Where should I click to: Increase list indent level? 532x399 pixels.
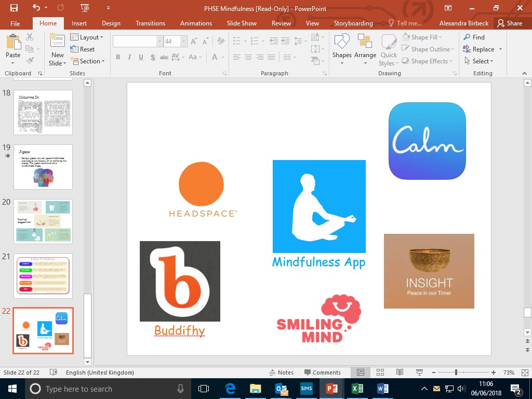(285, 42)
